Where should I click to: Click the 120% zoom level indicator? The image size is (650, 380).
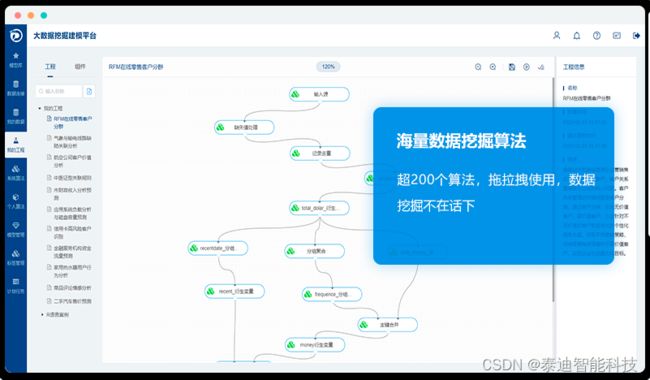(x=328, y=67)
